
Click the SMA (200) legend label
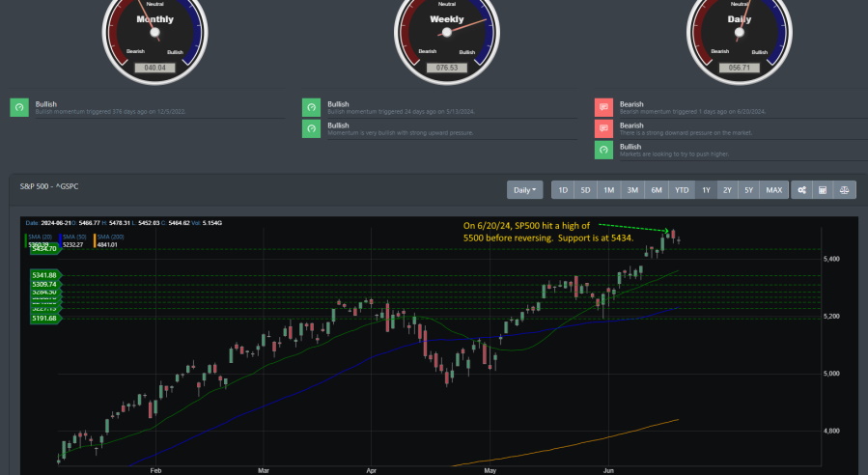tap(110, 237)
